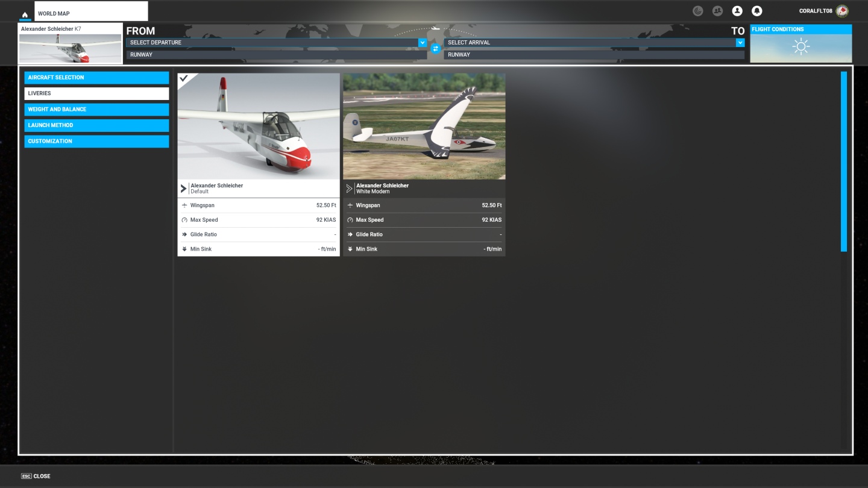
Task: Expand the Select Departure dropdown arrow
Action: [423, 43]
